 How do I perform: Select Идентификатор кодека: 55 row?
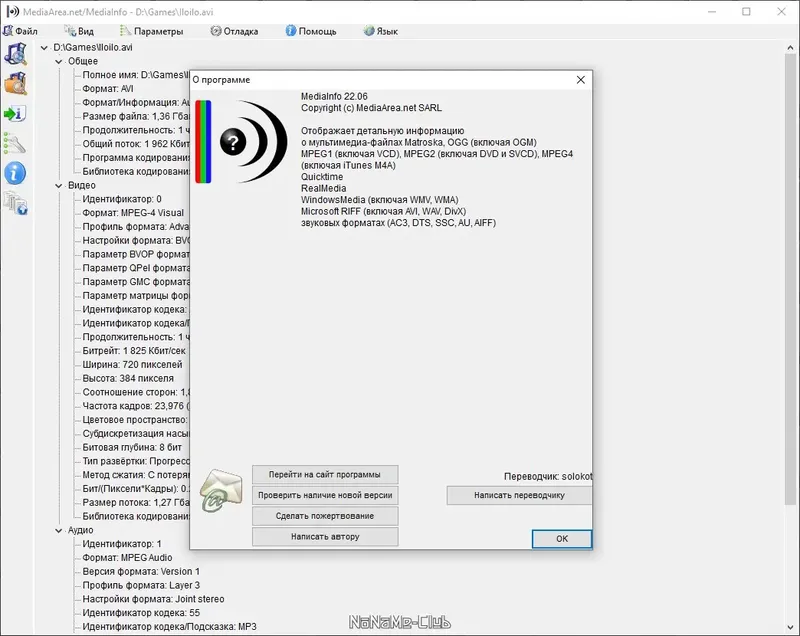click(x=141, y=613)
